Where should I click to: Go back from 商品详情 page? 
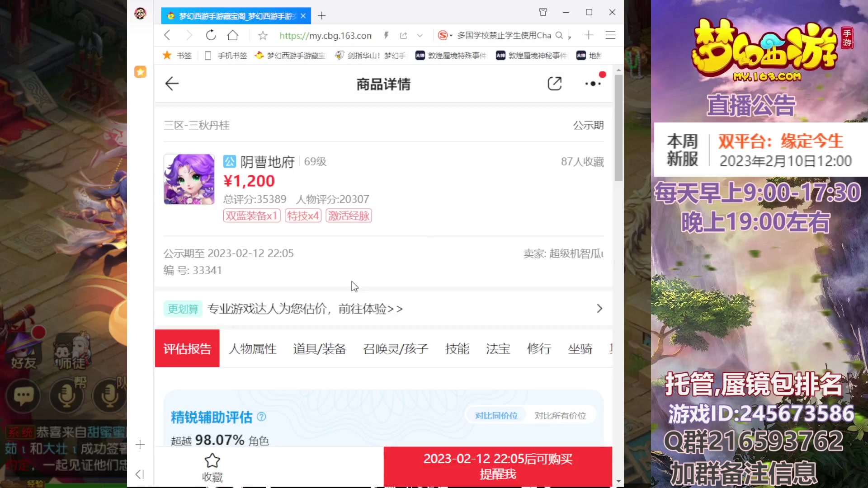(x=172, y=84)
